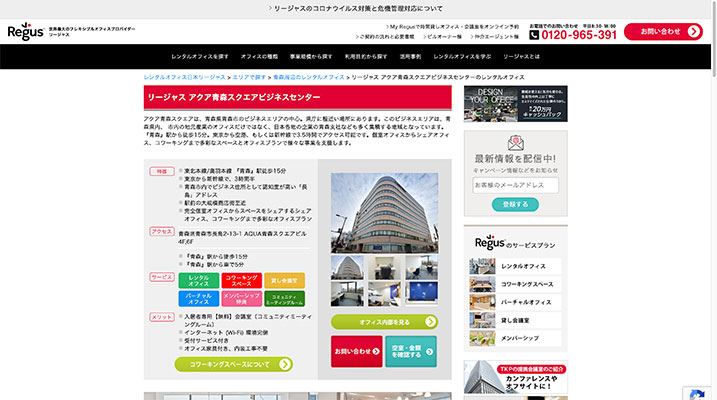Open レンタルオフィス in the service plan sidebar
Image resolution: width=717 pixels, height=400 pixels.
point(515,266)
